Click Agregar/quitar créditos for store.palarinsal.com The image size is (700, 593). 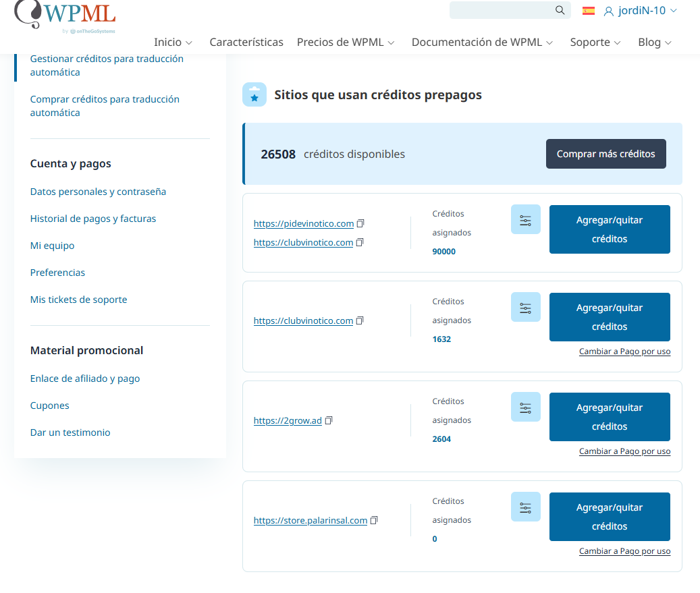tap(610, 517)
